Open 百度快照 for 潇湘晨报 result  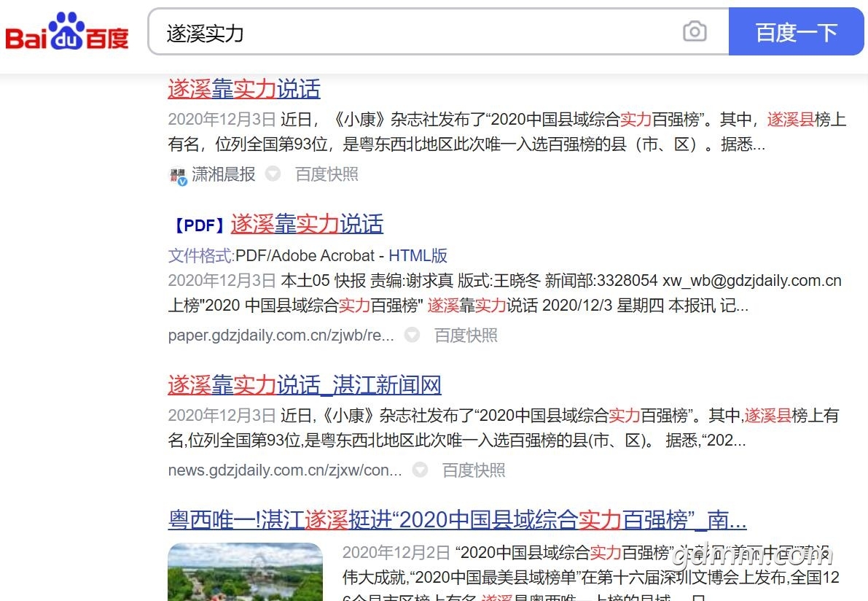327,174
